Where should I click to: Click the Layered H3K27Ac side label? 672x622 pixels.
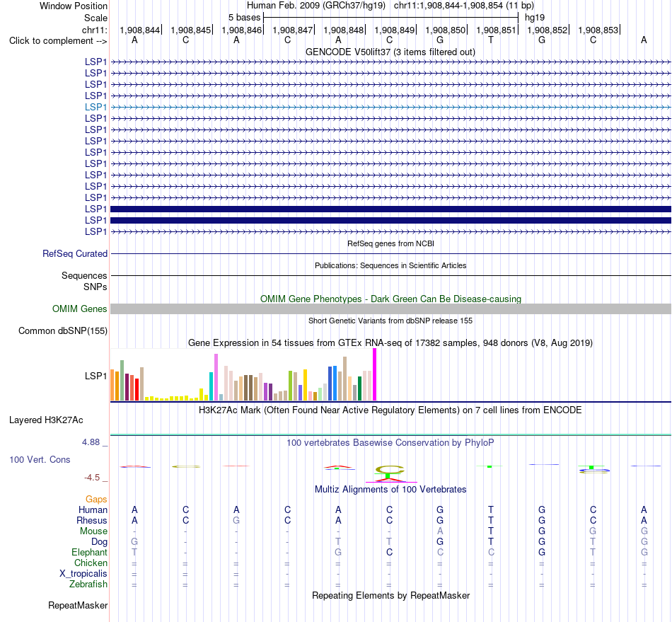(46, 420)
